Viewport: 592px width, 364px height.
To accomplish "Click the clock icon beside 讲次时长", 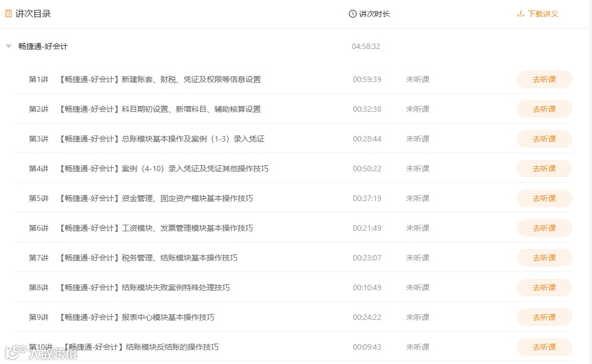I will 353,14.
